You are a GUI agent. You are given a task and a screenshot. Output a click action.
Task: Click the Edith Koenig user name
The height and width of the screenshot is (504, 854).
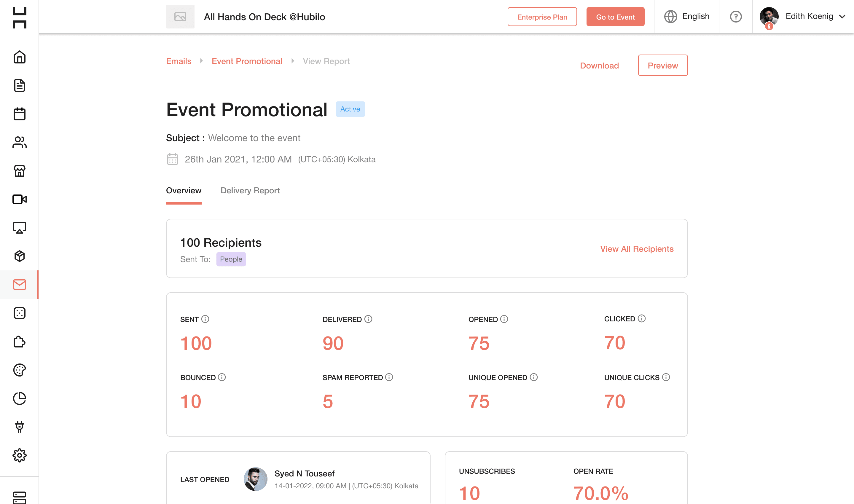(x=809, y=16)
